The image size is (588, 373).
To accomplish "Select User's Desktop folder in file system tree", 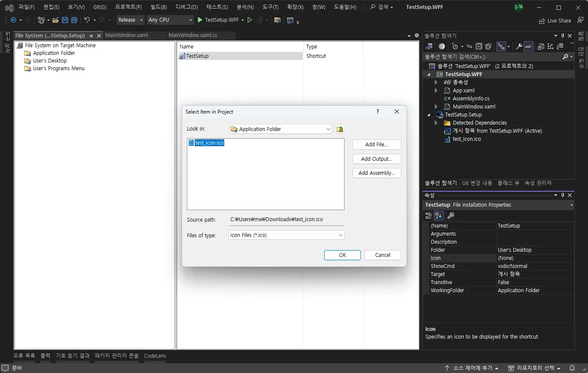I will [50, 61].
